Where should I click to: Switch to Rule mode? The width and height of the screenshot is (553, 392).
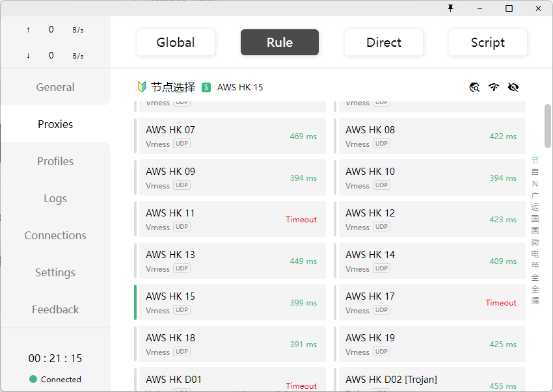click(x=280, y=42)
